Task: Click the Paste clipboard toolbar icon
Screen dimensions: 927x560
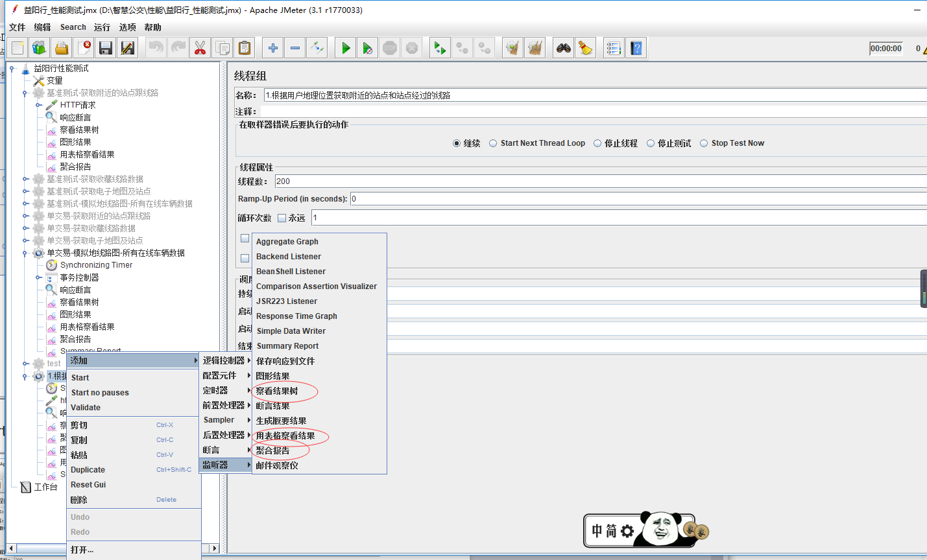Action: tap(244, 48)
